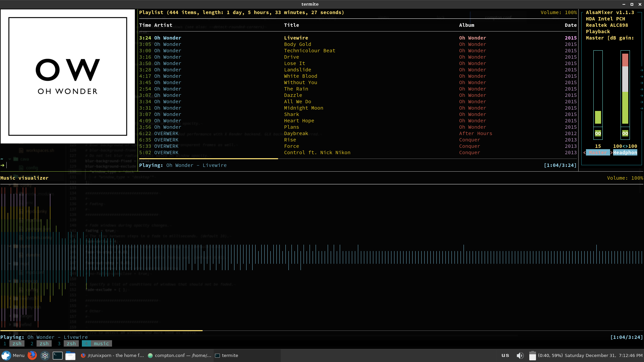Click the Headphone volume level bar
The width and height of the screenshot is (644, 362).
(625, 89)
